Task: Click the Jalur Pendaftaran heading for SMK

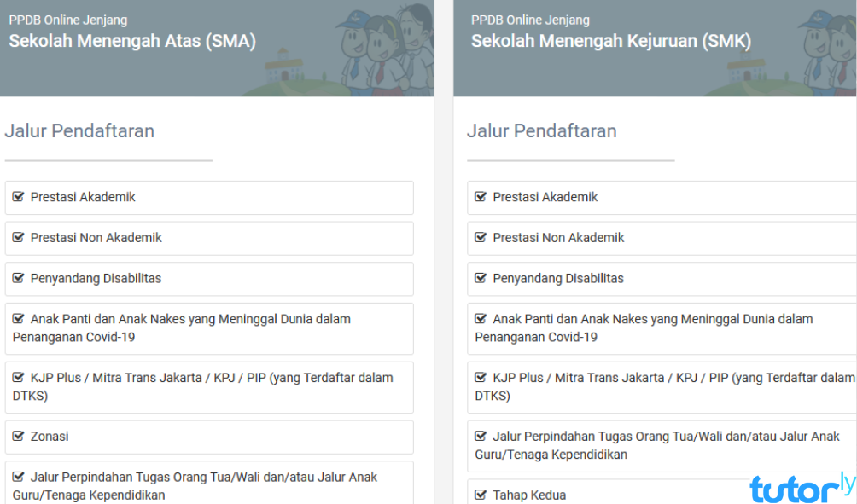Action: 541,130
